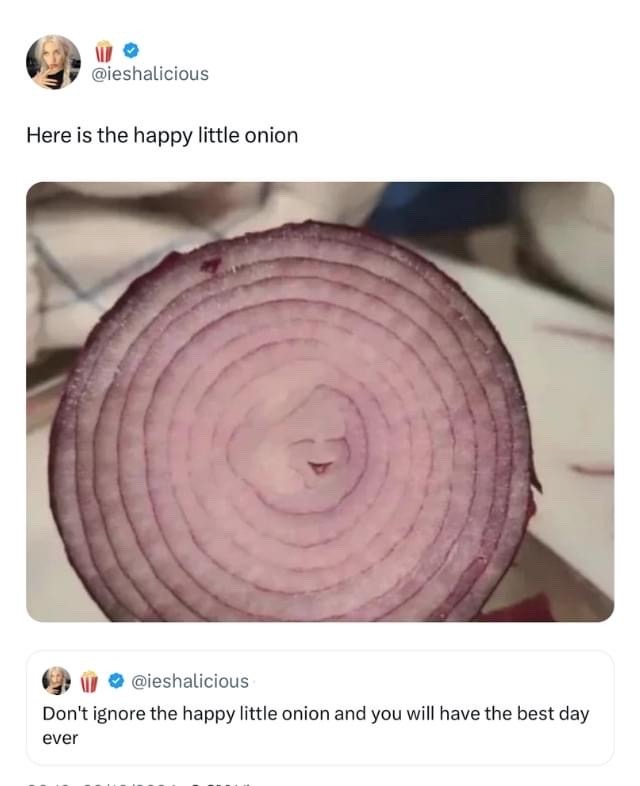The image size is (640, 786).
Task: Click the popcorn emoji in the quoted post
Action: pyautogui.click(x=88, y=681)
